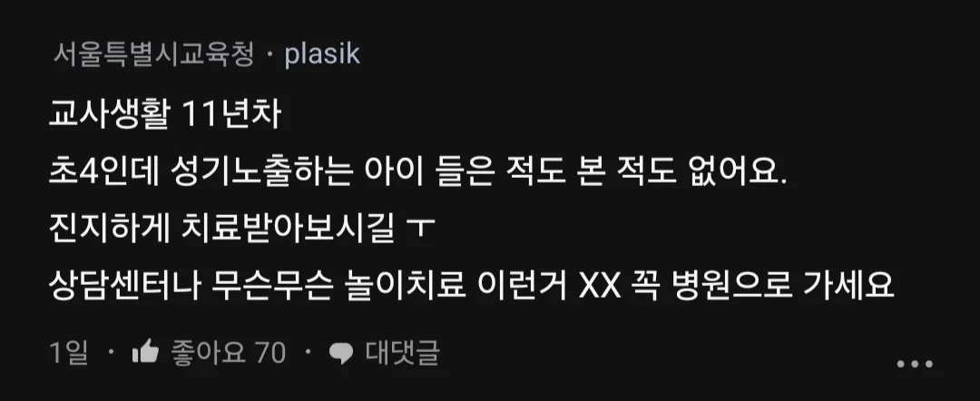This screenshot has width=980, height=401.
Task: Click the 1일 timestamp
Action: pyautogui.click(x=69, y=354)
